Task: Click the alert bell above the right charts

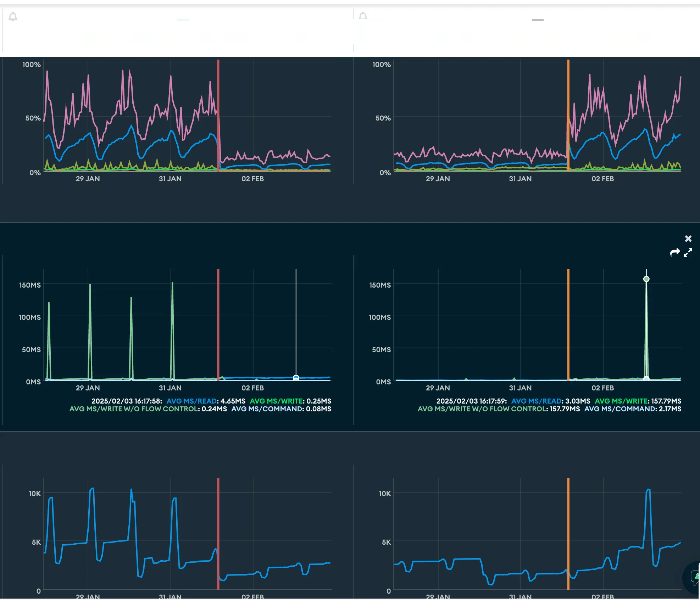Action: click(363, 16)
